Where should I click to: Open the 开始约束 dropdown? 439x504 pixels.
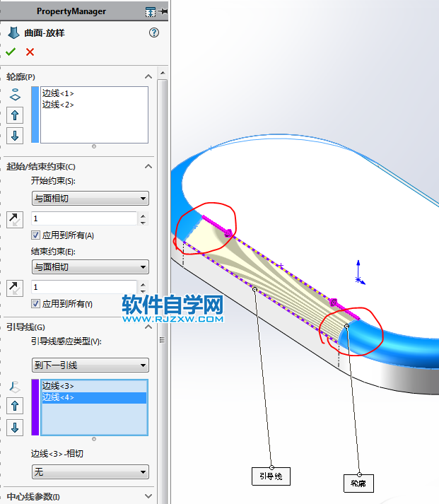90,199
